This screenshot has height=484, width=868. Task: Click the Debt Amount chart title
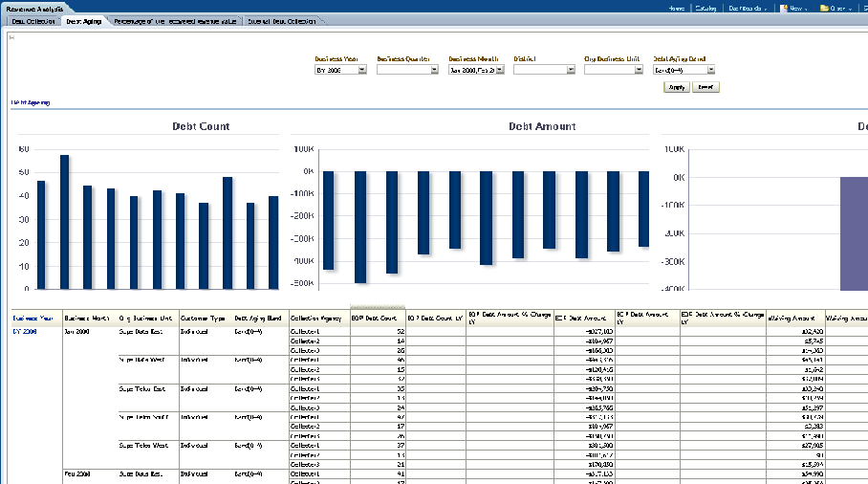(542, 126)
